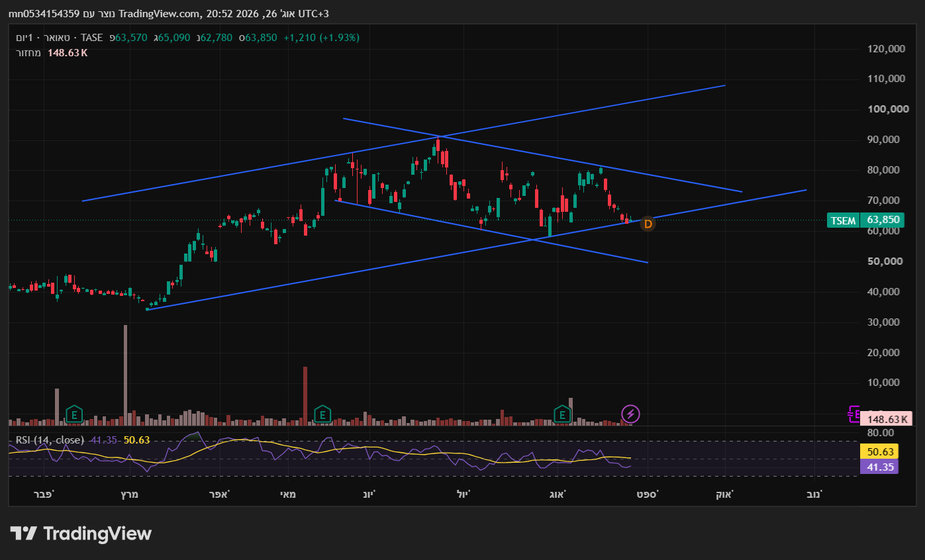Image resolution: width=925 pixels, height=560 pixels.
Task: Open the earnings E marker in May
Action: [x=322, y=415]
